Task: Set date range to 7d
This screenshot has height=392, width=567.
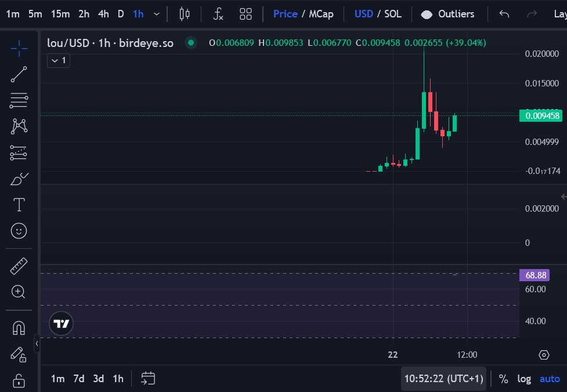Action: (x=79, y=379)
